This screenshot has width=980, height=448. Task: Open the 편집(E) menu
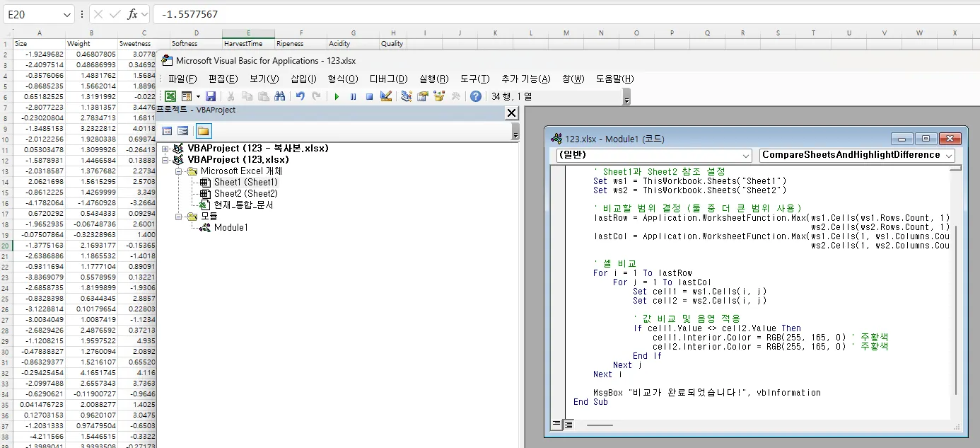point(223,79)
